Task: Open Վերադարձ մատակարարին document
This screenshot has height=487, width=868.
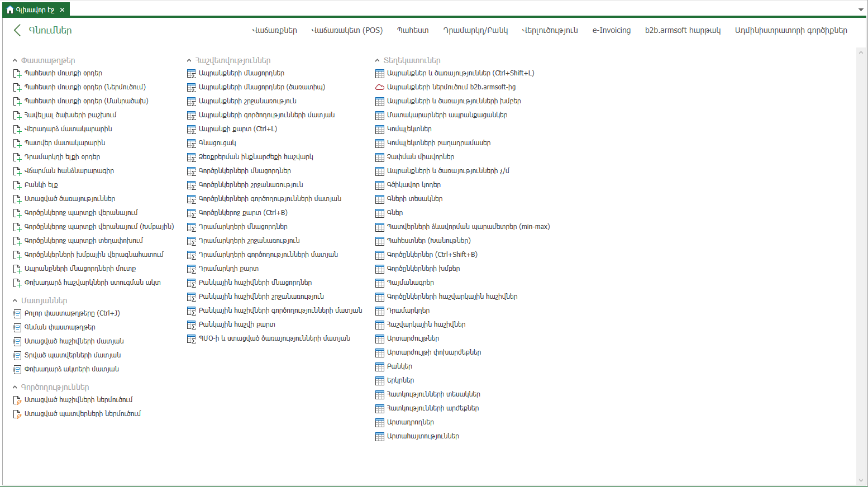Action: (x=68, y=129)
